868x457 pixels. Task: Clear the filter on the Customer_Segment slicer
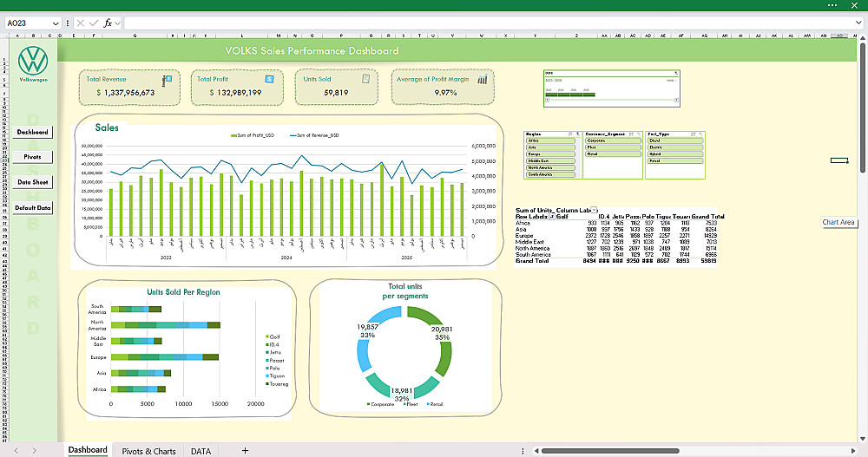pos(639,134)
